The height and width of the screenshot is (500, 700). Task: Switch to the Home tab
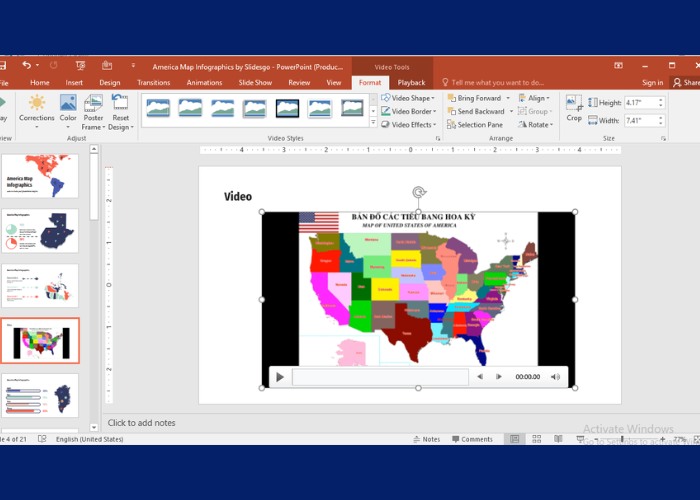tap(40, 83)
